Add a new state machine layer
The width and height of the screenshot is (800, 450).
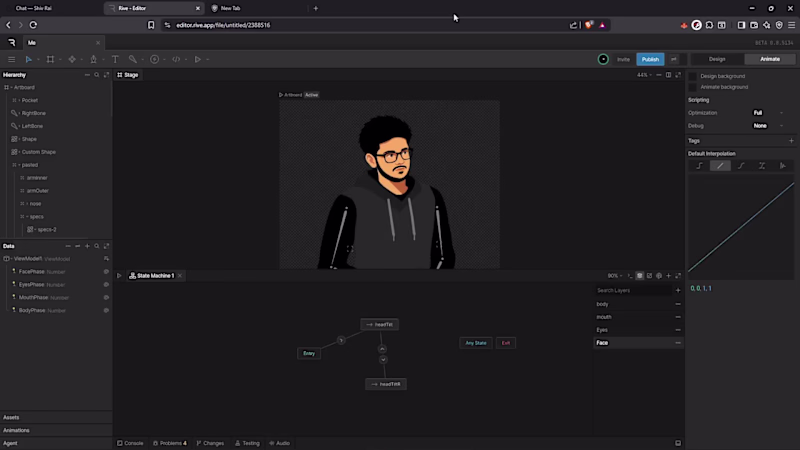point(678,290)
